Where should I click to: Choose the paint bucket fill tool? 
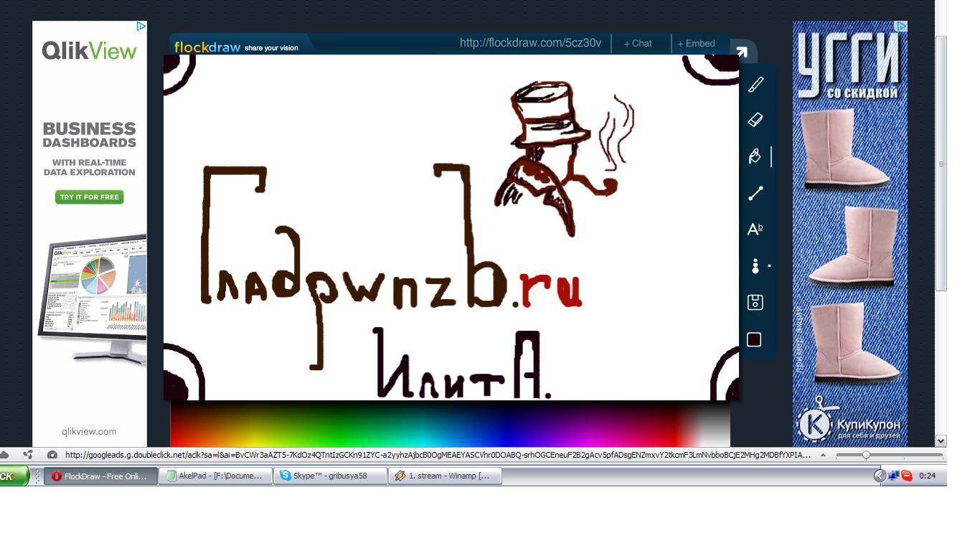(x=755, y=156)
